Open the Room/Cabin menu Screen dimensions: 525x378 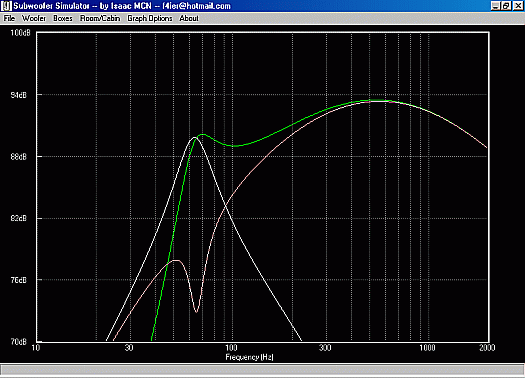coord(100,18)
